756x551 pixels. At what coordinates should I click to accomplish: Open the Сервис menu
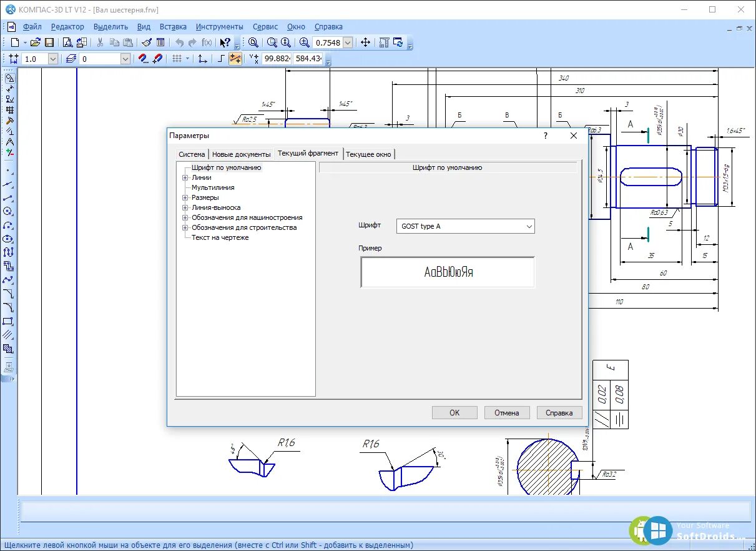pyautogui.click(x=265, y=27)
